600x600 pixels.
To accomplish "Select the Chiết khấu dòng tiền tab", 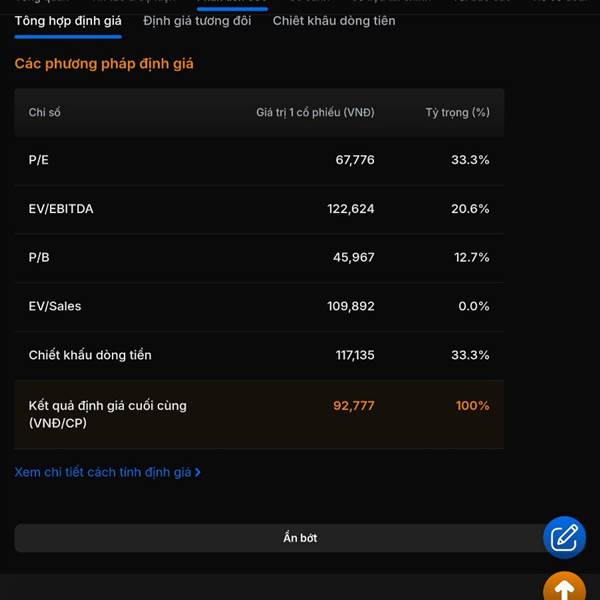I will coord(334,21).
